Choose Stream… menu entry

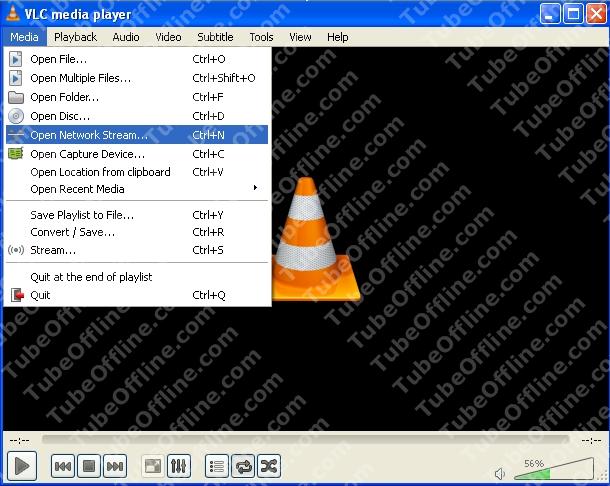137,250
